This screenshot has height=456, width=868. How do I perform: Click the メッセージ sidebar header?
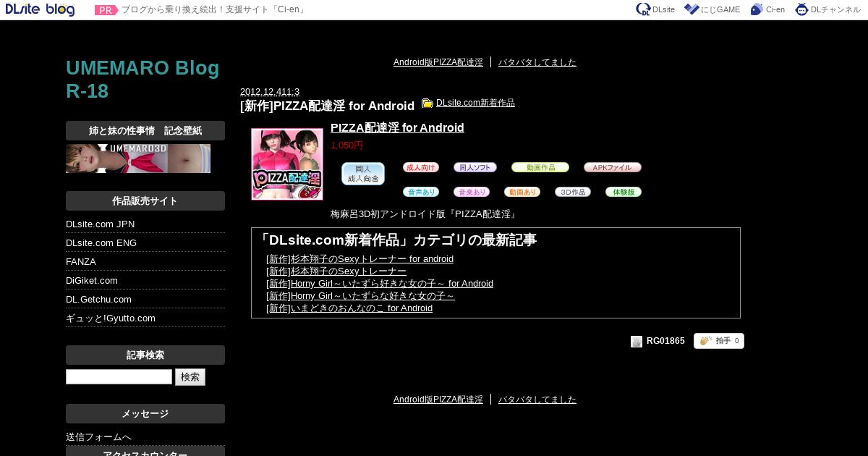pos(145,414)
